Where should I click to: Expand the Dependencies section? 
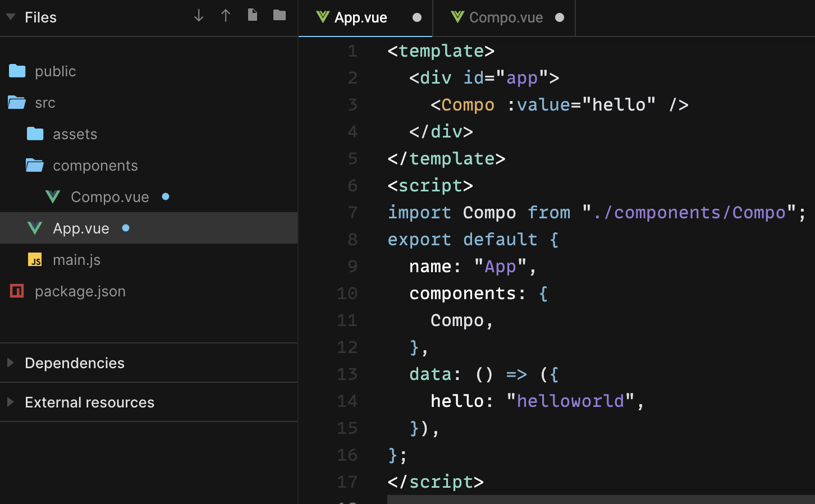(x=149, y=363)
